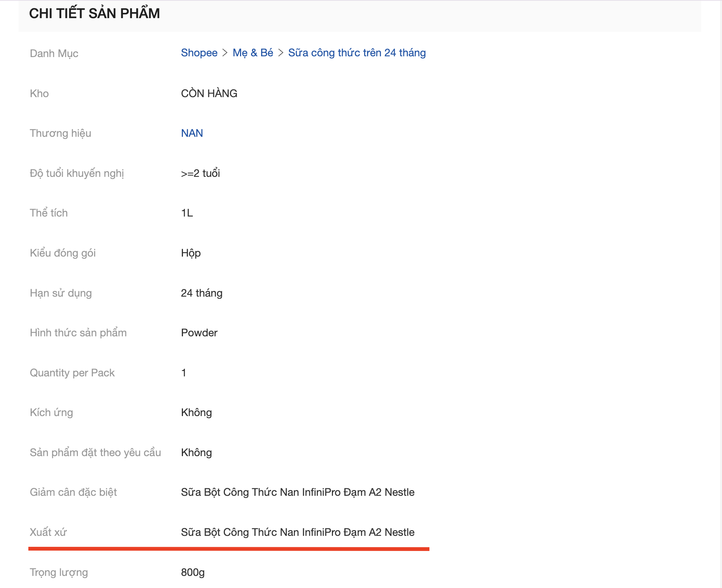
Task: Select the Độ tuổi khuyến nghị label
Action: point(77,173)
